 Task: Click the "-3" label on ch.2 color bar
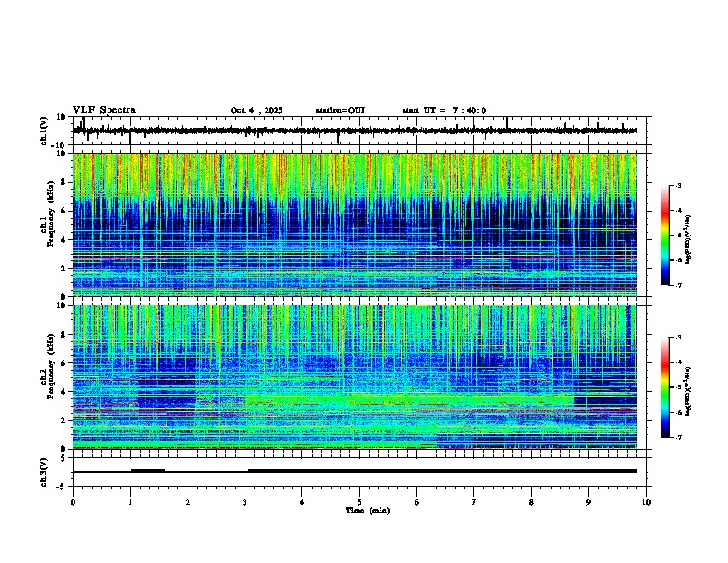tap(678, 338)
